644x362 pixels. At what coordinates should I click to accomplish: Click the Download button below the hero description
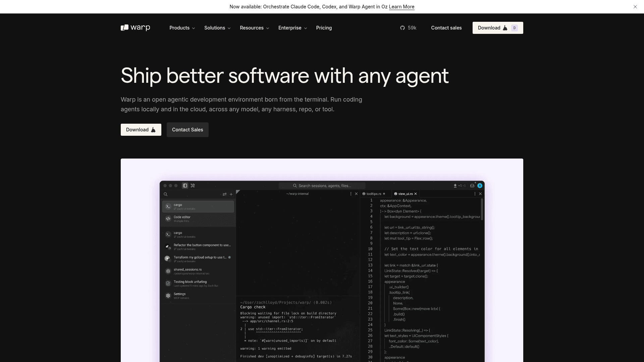point(141,130)
